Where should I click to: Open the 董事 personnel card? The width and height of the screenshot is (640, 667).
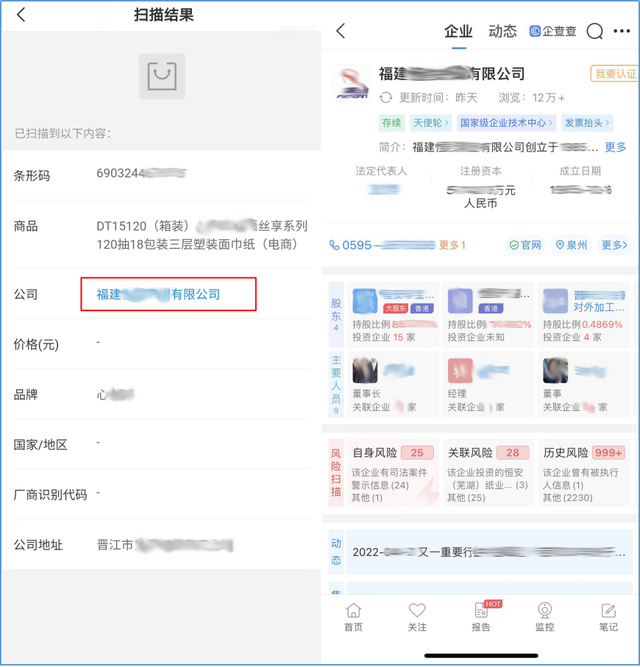(x=583, y=385)
